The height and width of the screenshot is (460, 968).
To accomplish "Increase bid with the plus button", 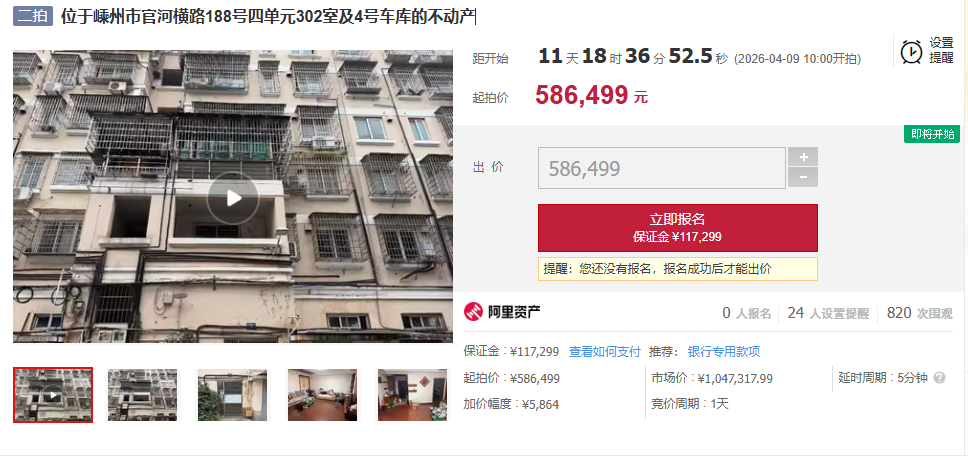I will 803,157.
